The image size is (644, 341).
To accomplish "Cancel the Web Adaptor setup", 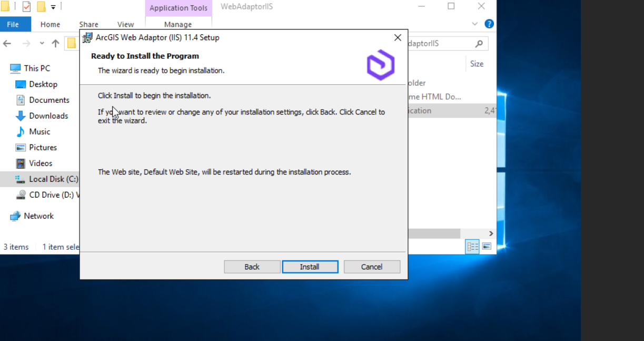I will coord(372,267).
